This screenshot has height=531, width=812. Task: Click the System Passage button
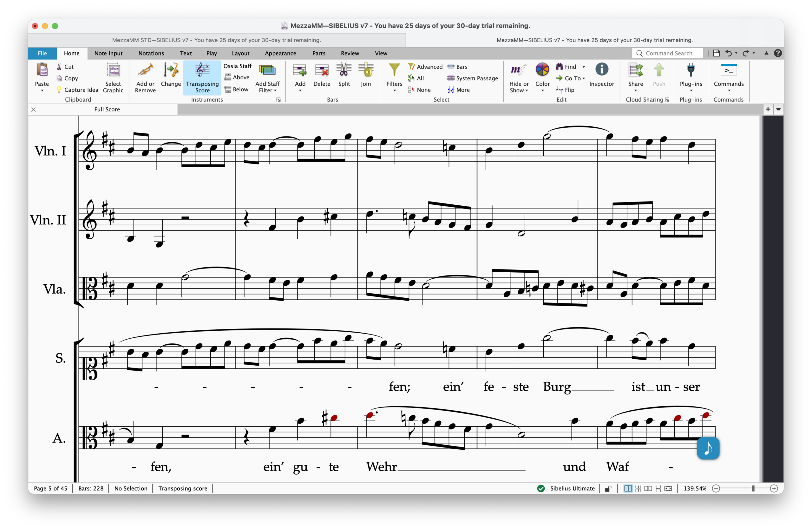(473, 78)
